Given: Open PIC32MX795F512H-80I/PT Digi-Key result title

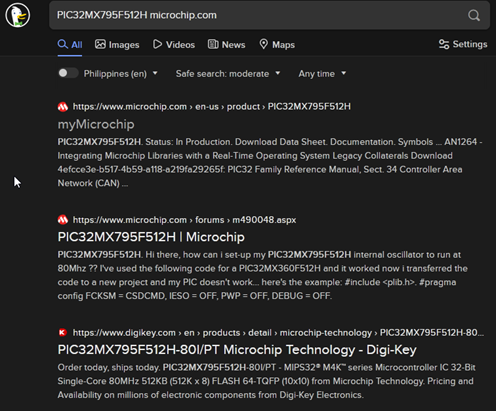Looking at the screenshot, I should click(x=237, y=350).
